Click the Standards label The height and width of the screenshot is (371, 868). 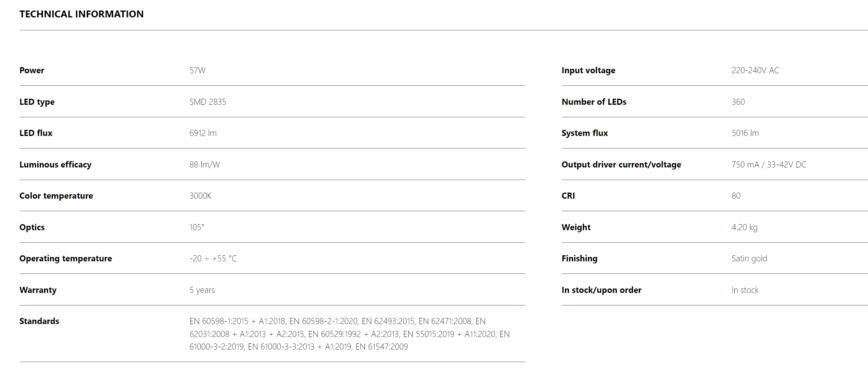coord(39,321)
